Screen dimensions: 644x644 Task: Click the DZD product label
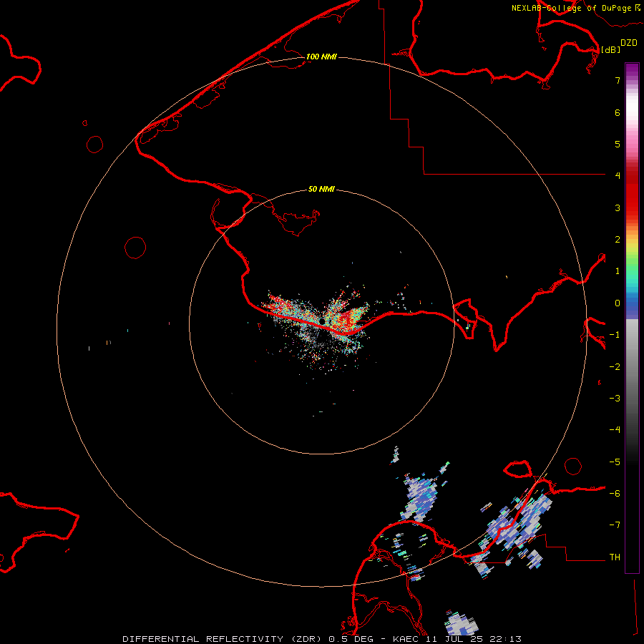629,43
